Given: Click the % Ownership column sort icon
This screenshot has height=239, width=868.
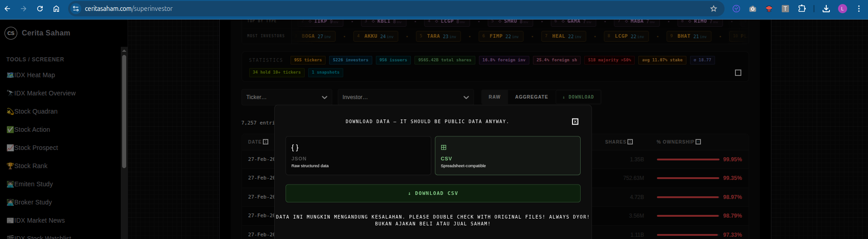Looking at the screenshot, I should 698,142.
